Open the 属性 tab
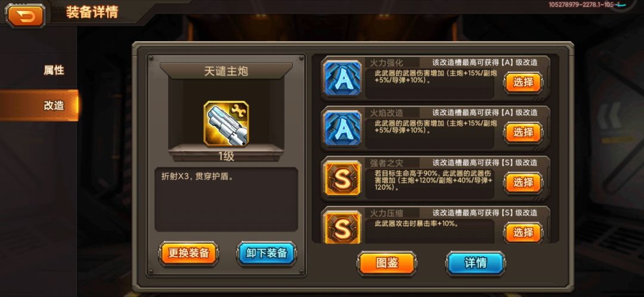644x297 pixels. (54, 70)
